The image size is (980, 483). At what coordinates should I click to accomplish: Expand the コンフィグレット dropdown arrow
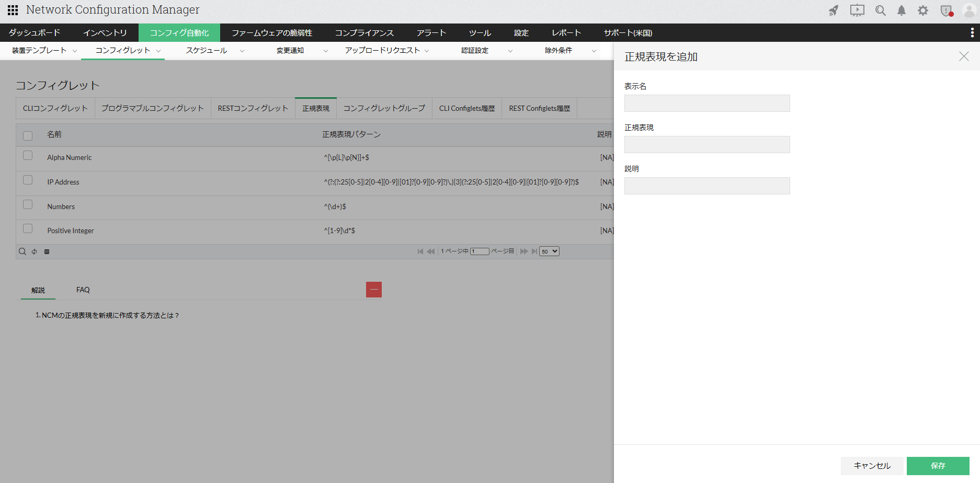coord(159,51)
